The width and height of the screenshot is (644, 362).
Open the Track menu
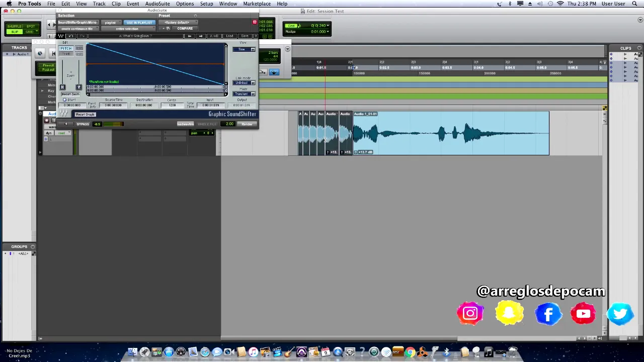99,4
